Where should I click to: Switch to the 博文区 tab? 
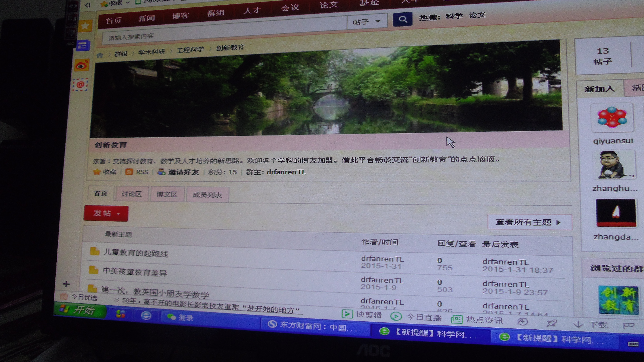click(x=167, y=194)
